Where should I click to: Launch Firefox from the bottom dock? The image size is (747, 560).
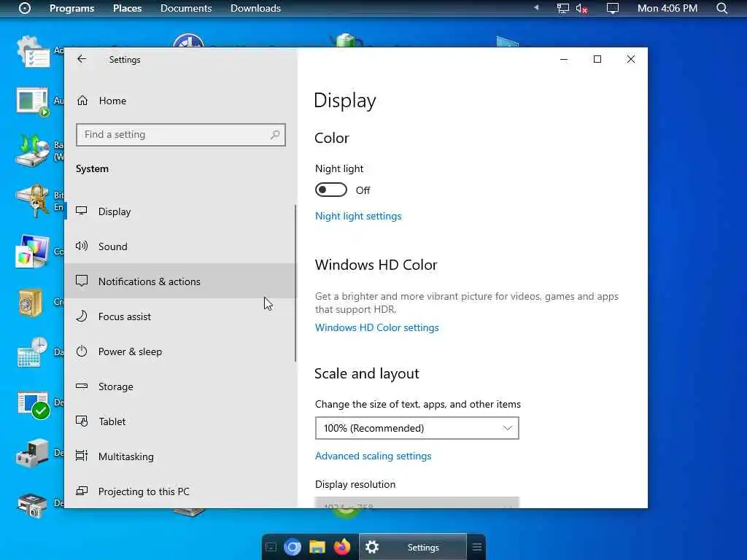341,547
